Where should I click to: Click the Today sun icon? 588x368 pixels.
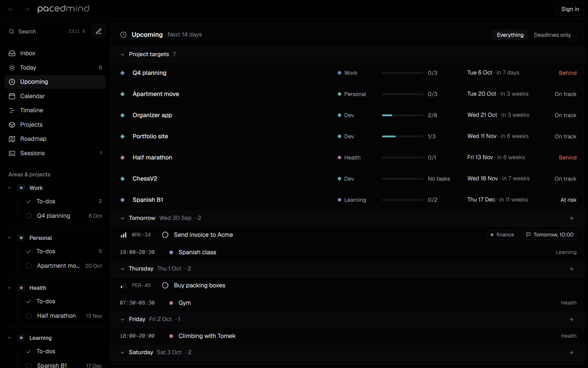tap(12, 68)
